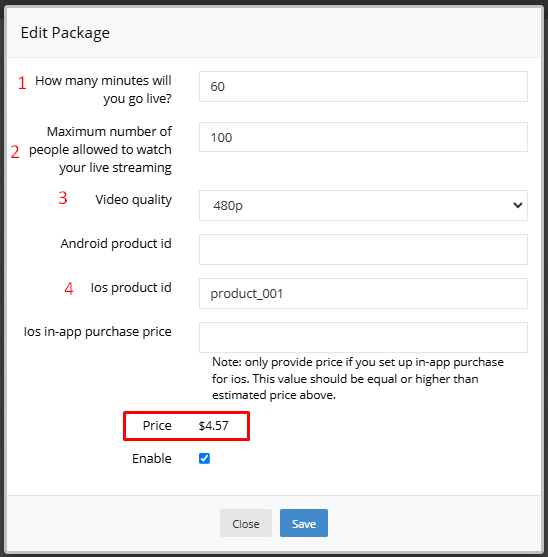Click the Ios in-app purchase price field
The width and height of the screenshot is (548, 557).
point(363,337)
